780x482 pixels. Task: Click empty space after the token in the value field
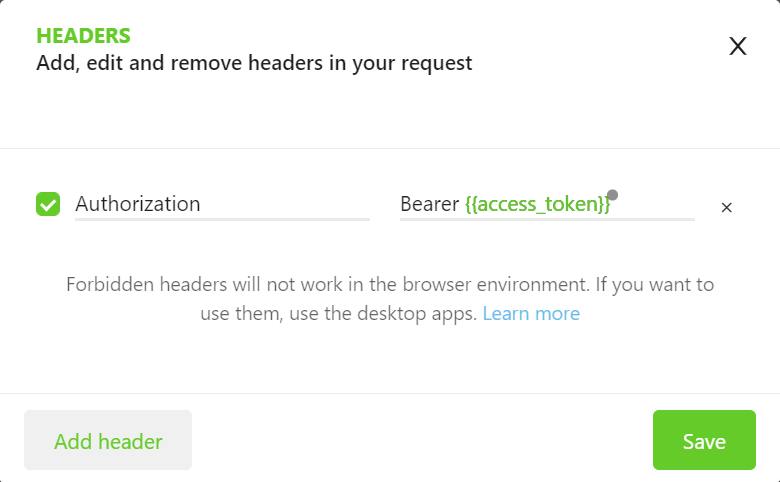pos(655,204)
